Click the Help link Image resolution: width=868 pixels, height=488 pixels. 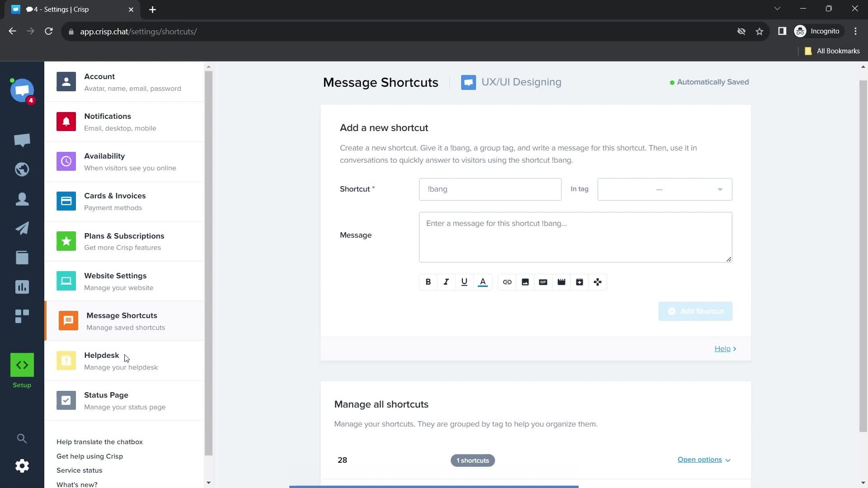point(725,348)
